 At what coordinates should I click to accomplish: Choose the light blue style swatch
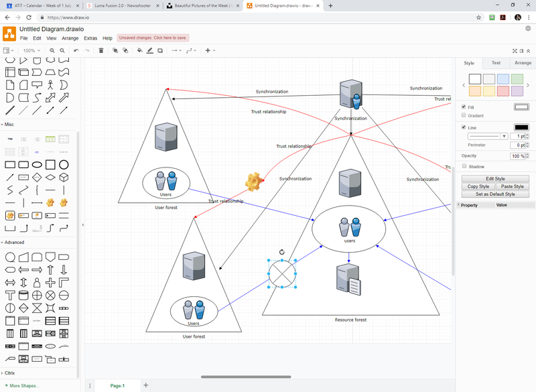click(x=503, y=79)
